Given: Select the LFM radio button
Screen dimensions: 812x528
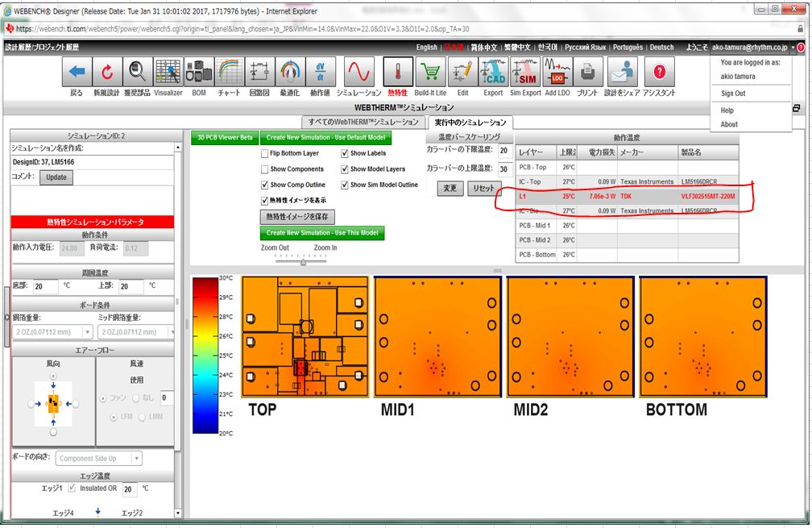Looking at the screenshot, I should point(113,417).
